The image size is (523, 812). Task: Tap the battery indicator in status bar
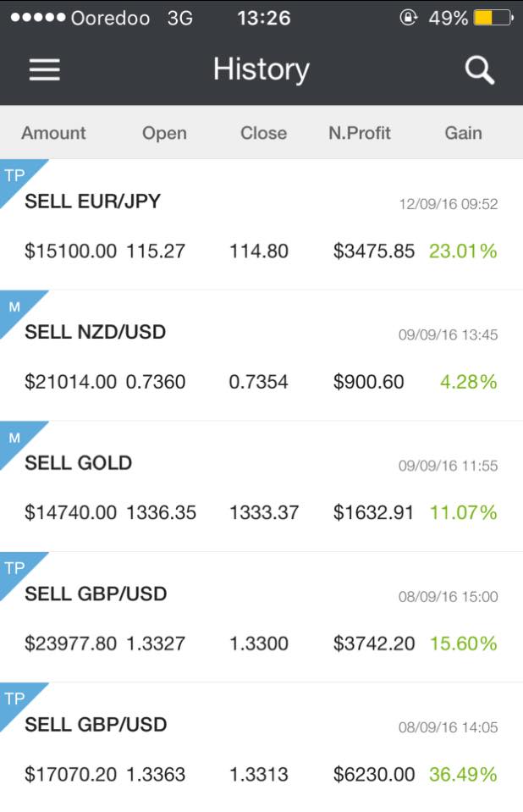[x=493, y=18]
